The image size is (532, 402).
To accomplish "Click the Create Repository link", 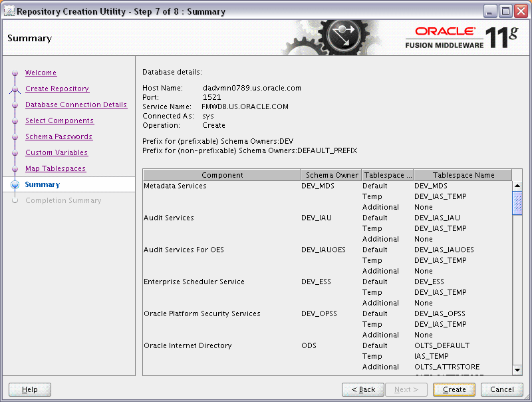I will 57,89.
